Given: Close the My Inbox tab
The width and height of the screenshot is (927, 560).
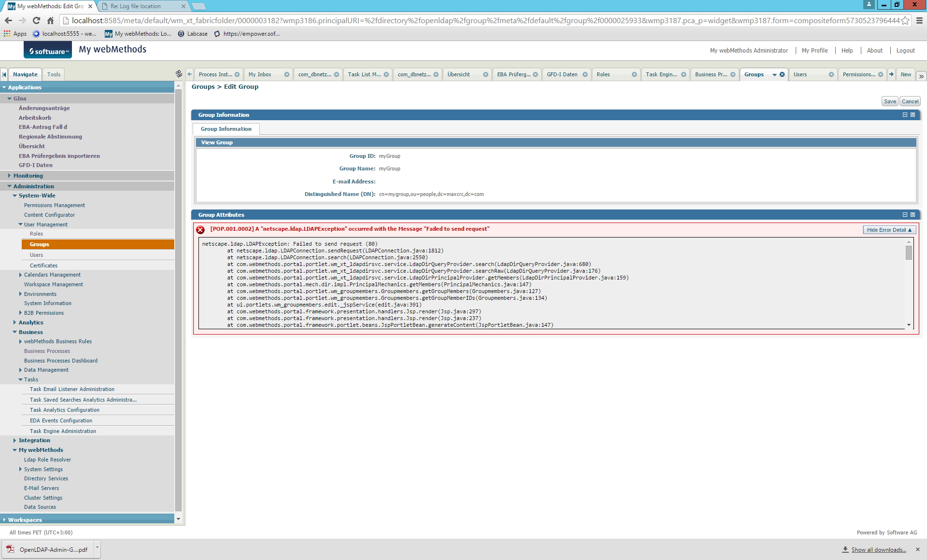Looking at the screenshot, I should [x=287, y=74].
